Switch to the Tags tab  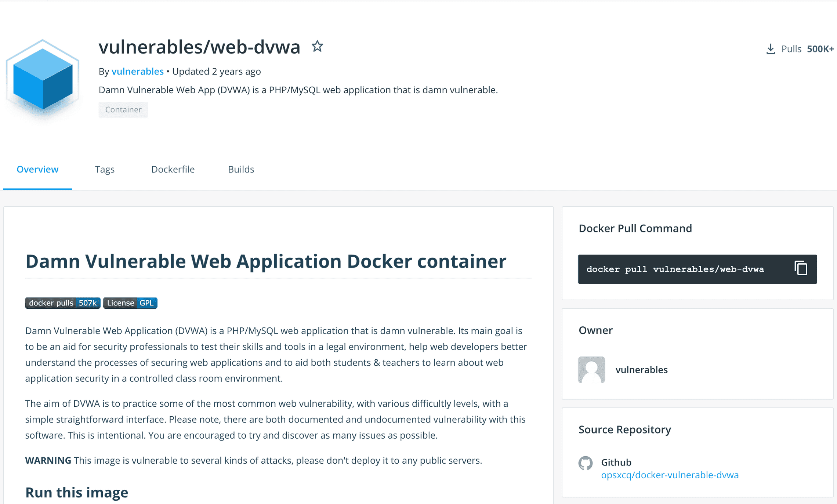pos(105,169)
